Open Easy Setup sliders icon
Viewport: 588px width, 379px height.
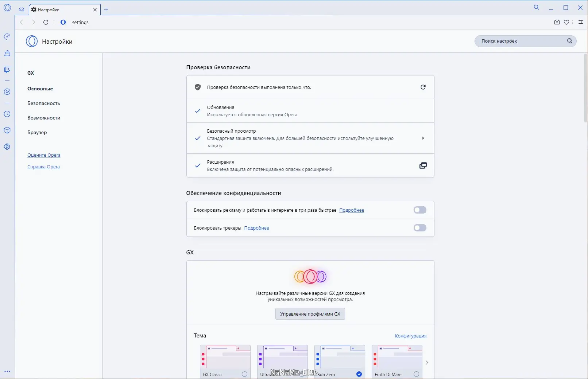pos(581,22)
